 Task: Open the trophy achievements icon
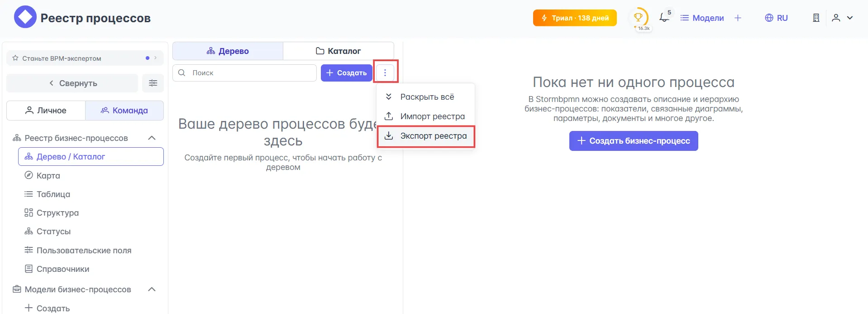point(638,18)
